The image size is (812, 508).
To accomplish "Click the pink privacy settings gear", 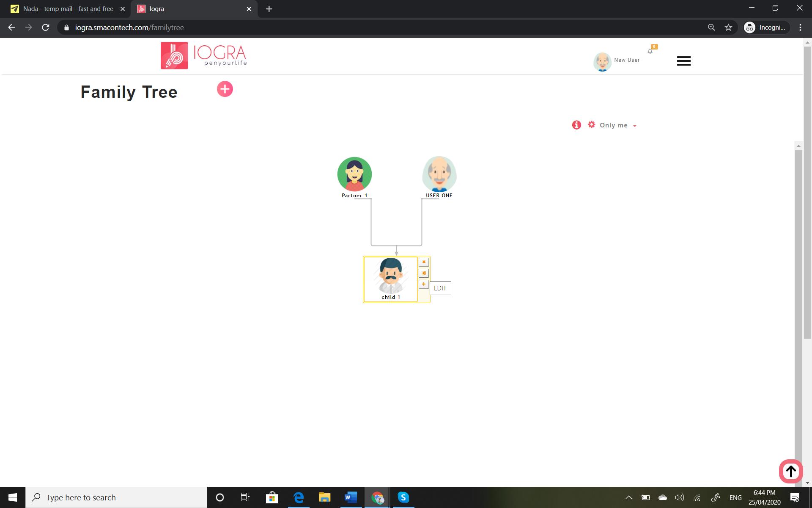I will [591, 124].
